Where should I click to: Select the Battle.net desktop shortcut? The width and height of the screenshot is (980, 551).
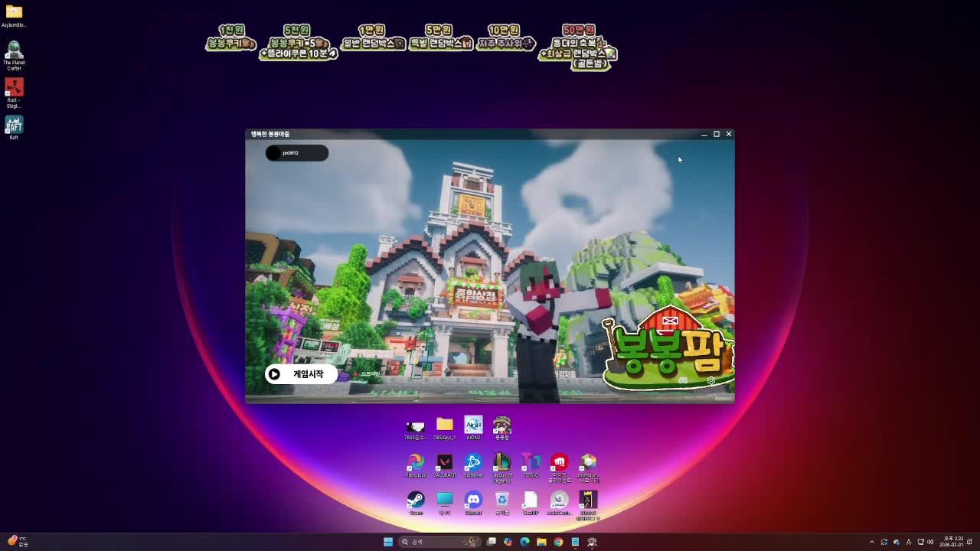pyautogui.click(x=473, y=466)
